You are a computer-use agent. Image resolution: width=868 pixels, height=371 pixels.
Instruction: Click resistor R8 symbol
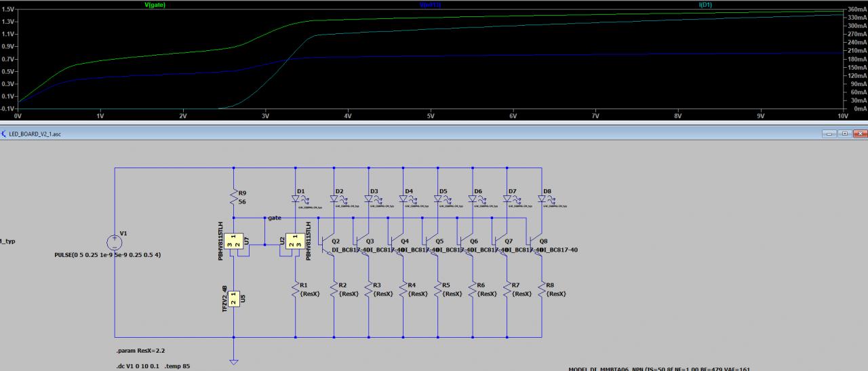pos(542,290)
